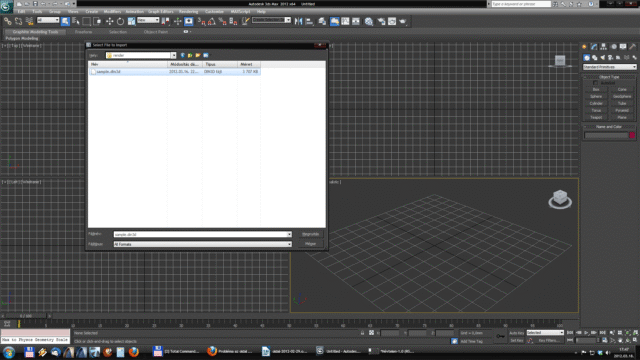
Task: Open Firefox from the taskbar
Action: click(134, 352)
